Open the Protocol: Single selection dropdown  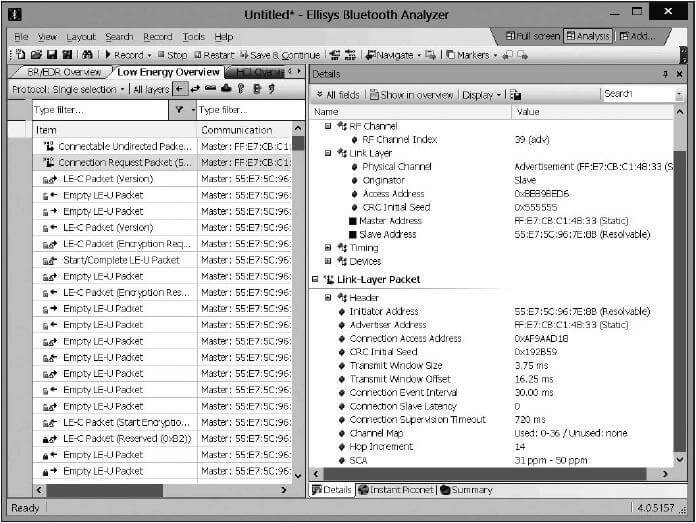68,90
